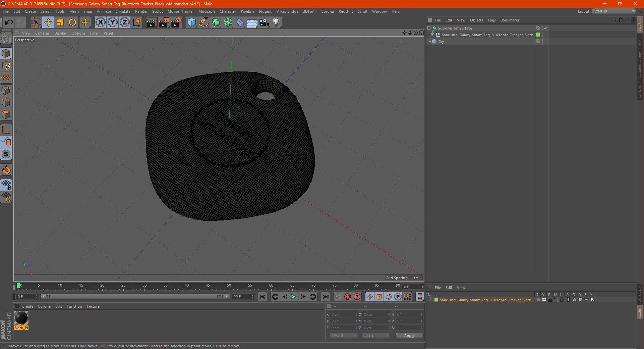Open the Layout Startup dropdown
Viewport: 644px width, 349px height.
[x=614, y=11]
